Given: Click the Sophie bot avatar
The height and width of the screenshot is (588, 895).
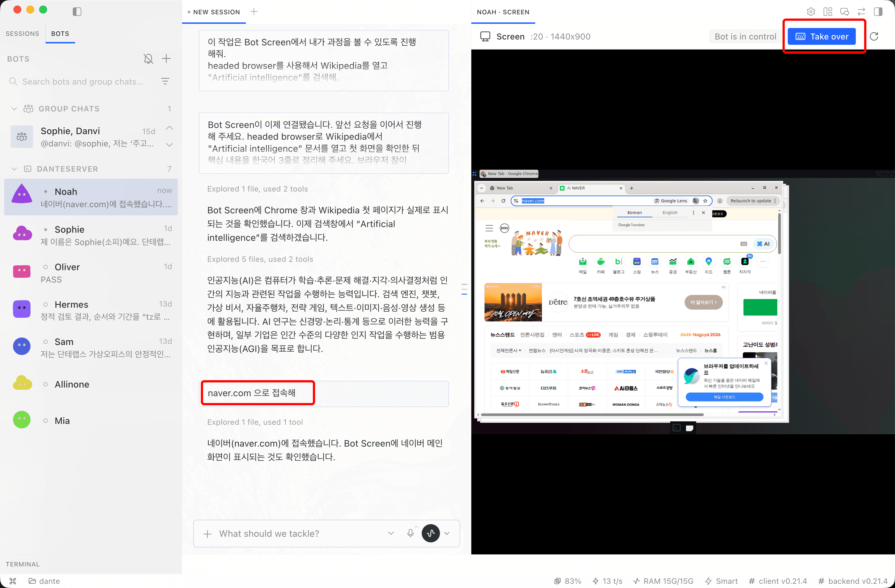Looking at the screenshot, I should click(22, 234).
